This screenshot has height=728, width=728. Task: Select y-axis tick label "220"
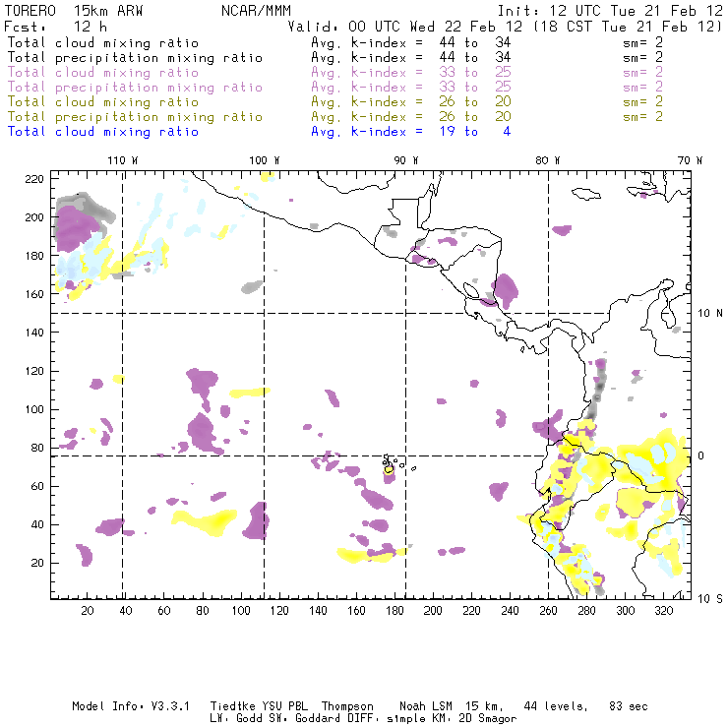tap(34, 179)
